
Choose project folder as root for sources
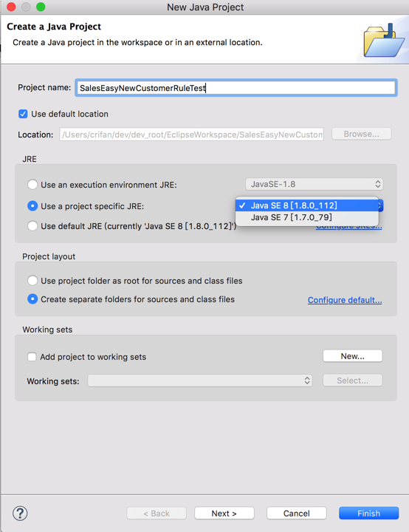tap(32, 281)
